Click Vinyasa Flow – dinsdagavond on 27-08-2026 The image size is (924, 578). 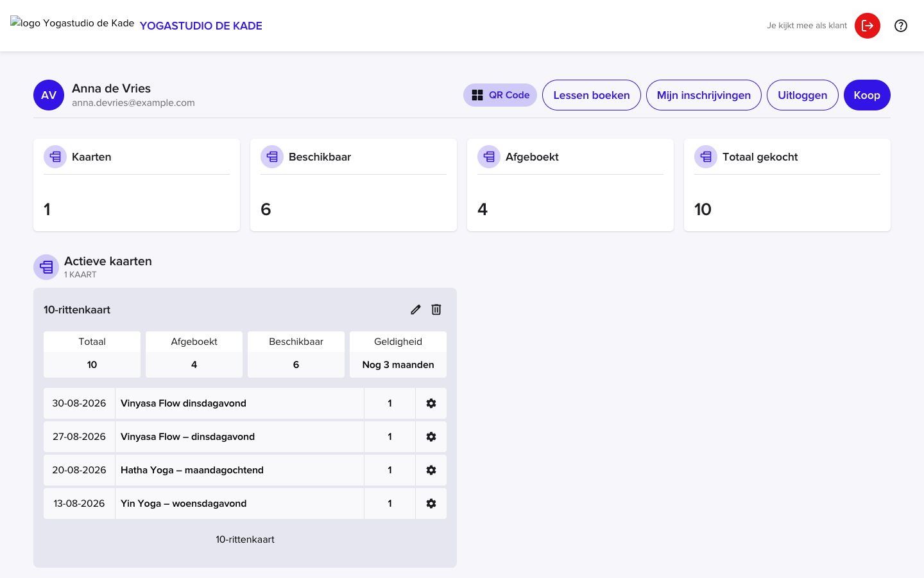187,437
